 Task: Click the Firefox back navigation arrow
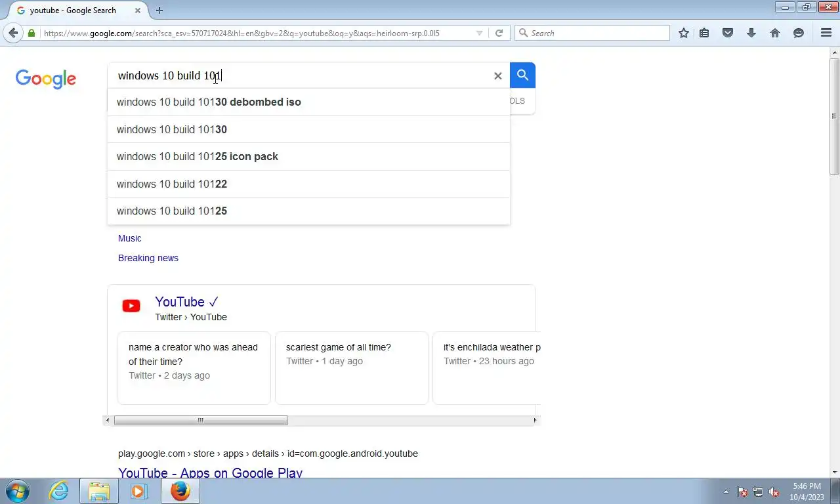pyautogui.click(x=13, y=33)
